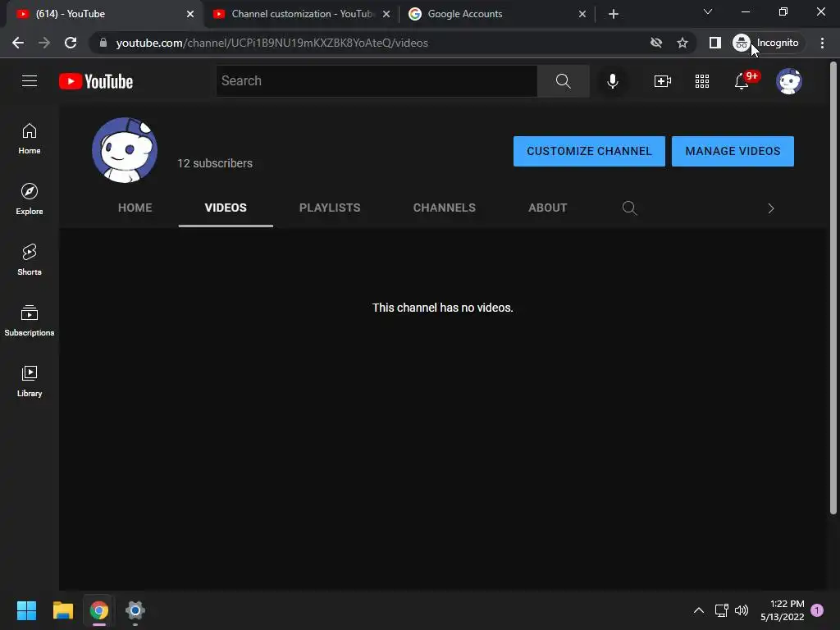
Task: Go back with browser back arrow
Action: [18, 43]
